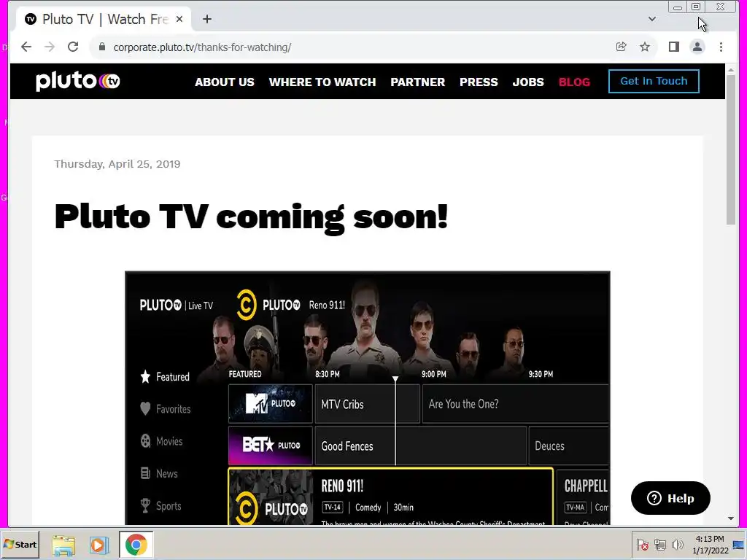The image size is (747, 560).
Task: Click the Pluto TV Live TV screenshot image
Action: [368, 398]
